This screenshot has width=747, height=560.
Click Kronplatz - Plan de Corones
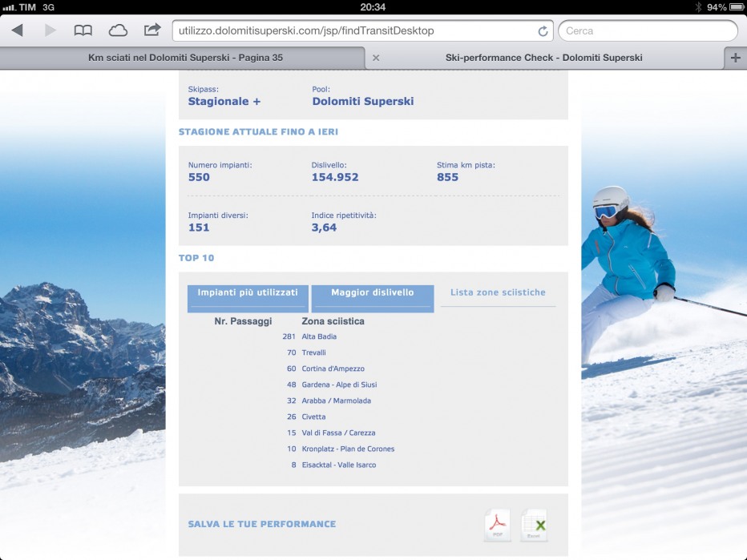click(348, 449)
